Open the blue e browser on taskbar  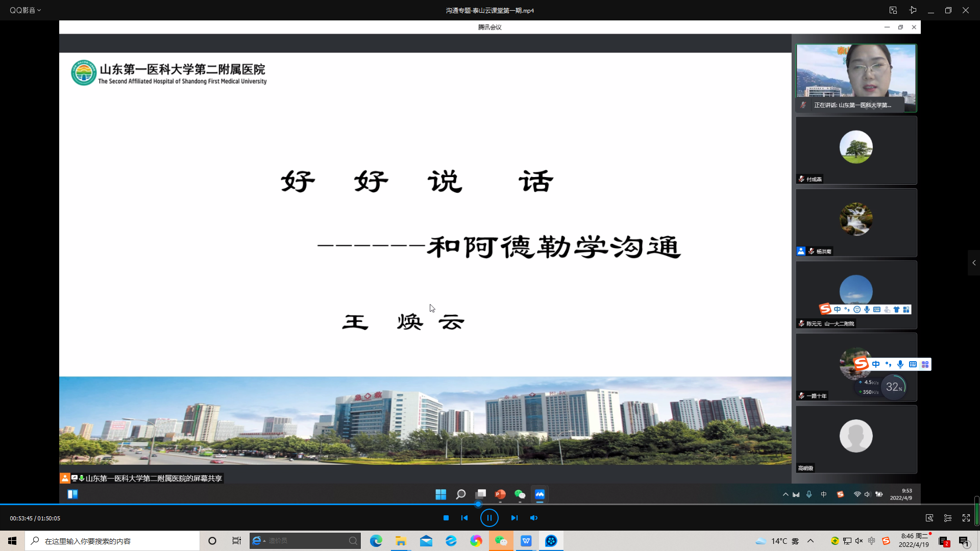[x=451, y=541]
